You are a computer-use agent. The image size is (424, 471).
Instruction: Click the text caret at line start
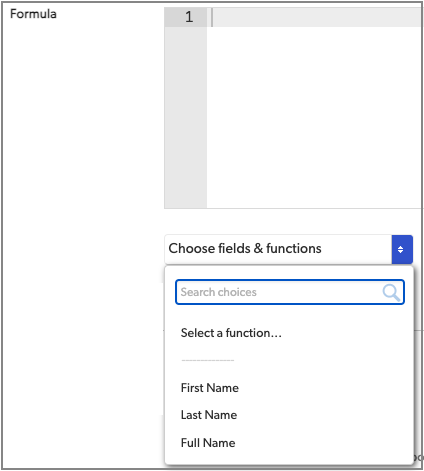point(212,17)
